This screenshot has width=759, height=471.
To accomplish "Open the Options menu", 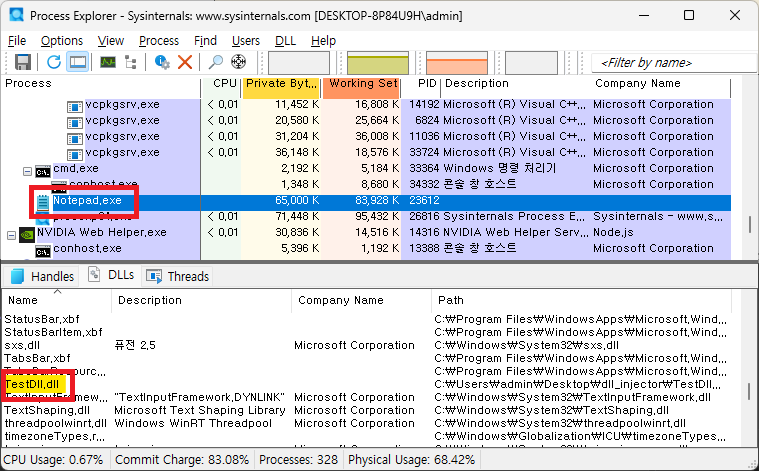I will coord(62,40).
